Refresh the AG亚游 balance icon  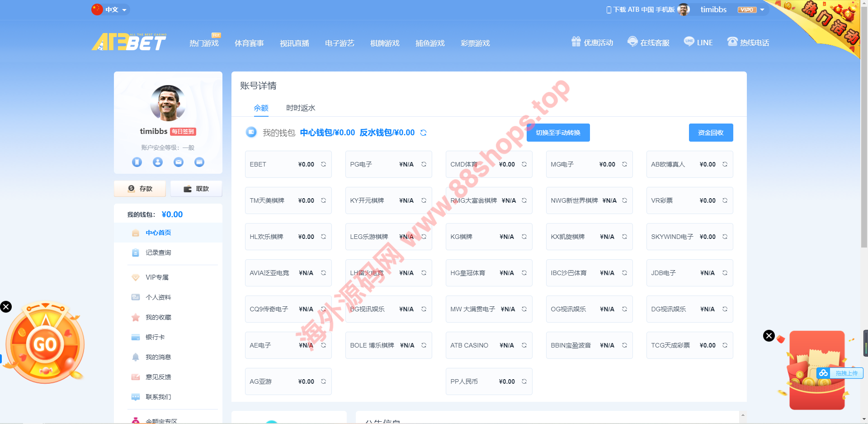tap(323, 381)
